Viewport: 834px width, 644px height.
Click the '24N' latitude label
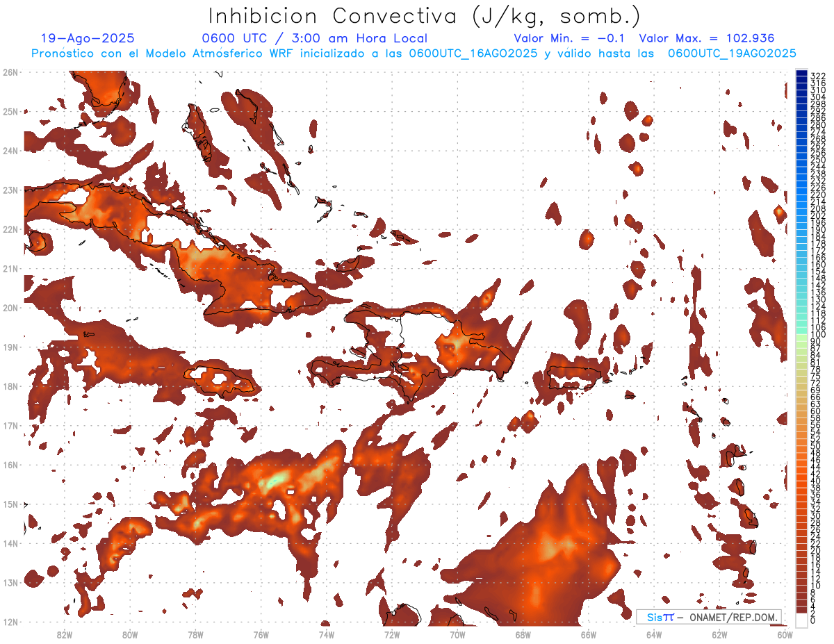[x=10, y=151]
